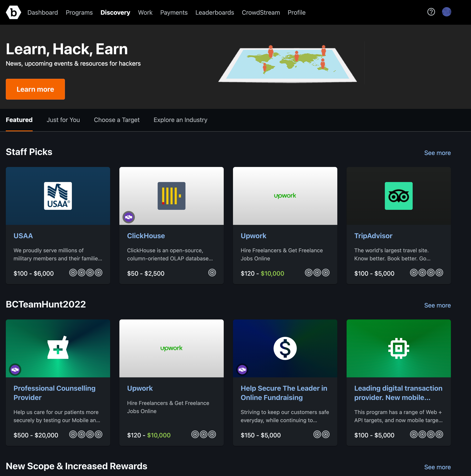
Task: Open the Payments page
Action: (x=174, y=12)
